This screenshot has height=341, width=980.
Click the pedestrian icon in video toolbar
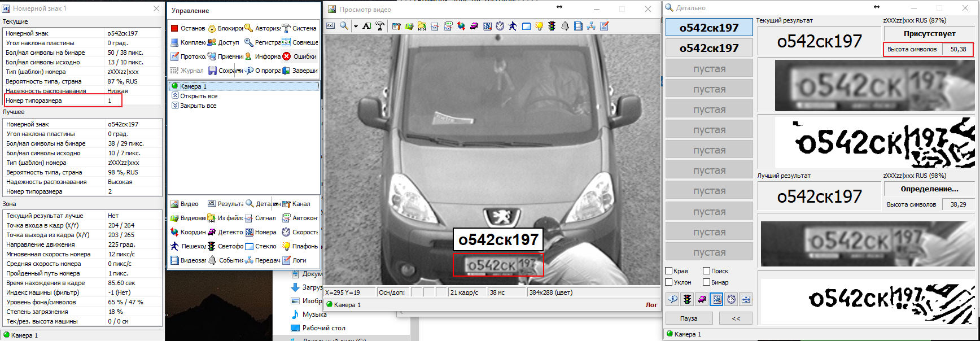click(513, 26)
